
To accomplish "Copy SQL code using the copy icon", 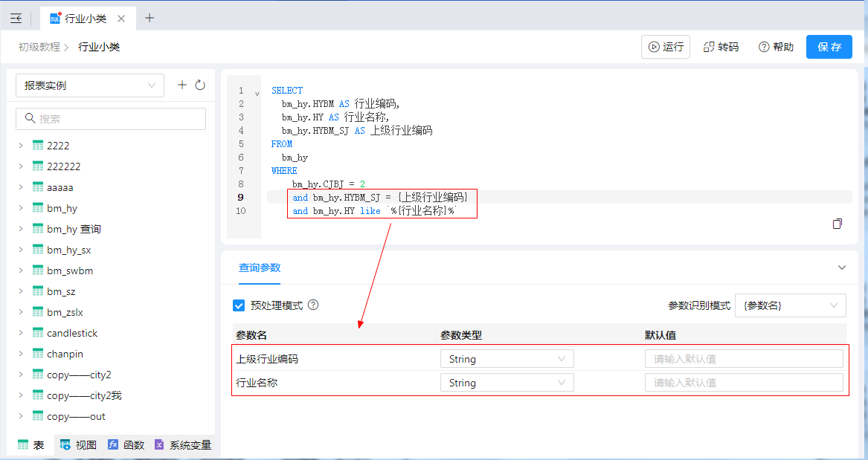I will pyautogui.click(x=838, y=224).
